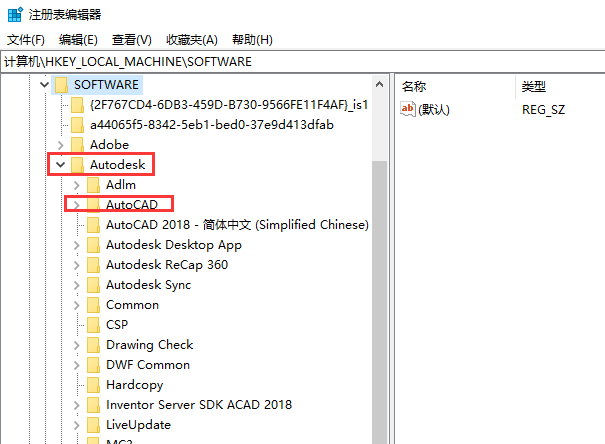Select the Autodesk Sync label
This screenshot has height=444, width=605.
coord(149,285)
